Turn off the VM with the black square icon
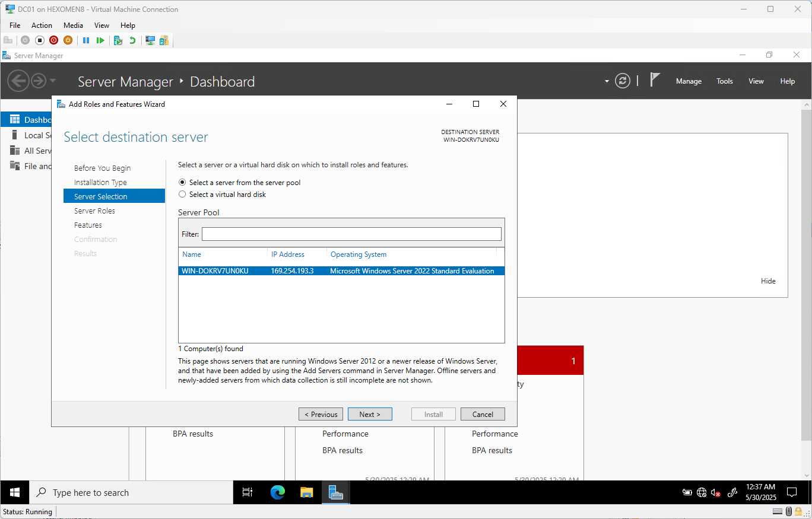 (x=39, y=40)
